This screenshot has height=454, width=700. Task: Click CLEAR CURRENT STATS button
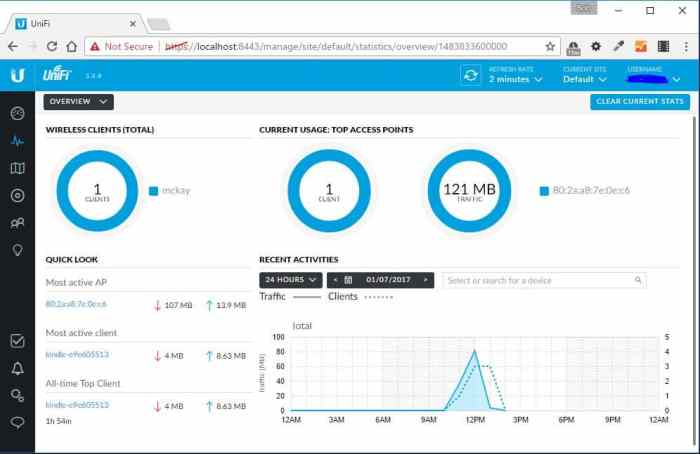tap(640, 102)
